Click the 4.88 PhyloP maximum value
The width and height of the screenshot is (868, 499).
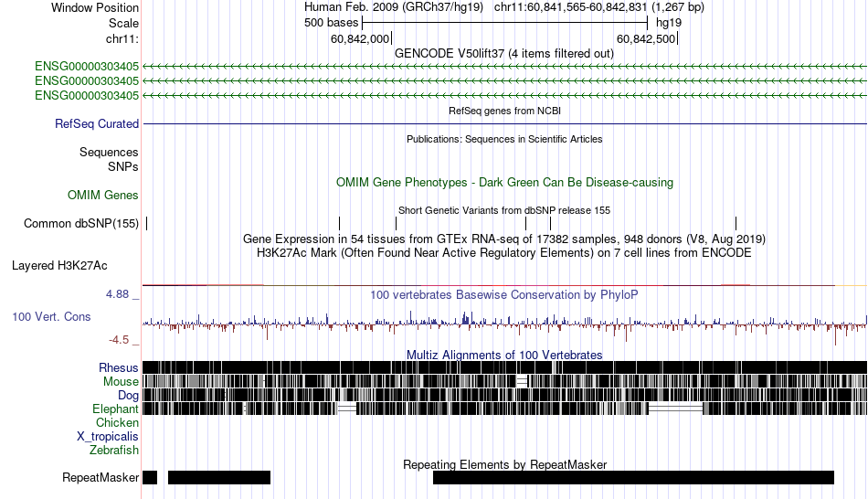(117, 294)
